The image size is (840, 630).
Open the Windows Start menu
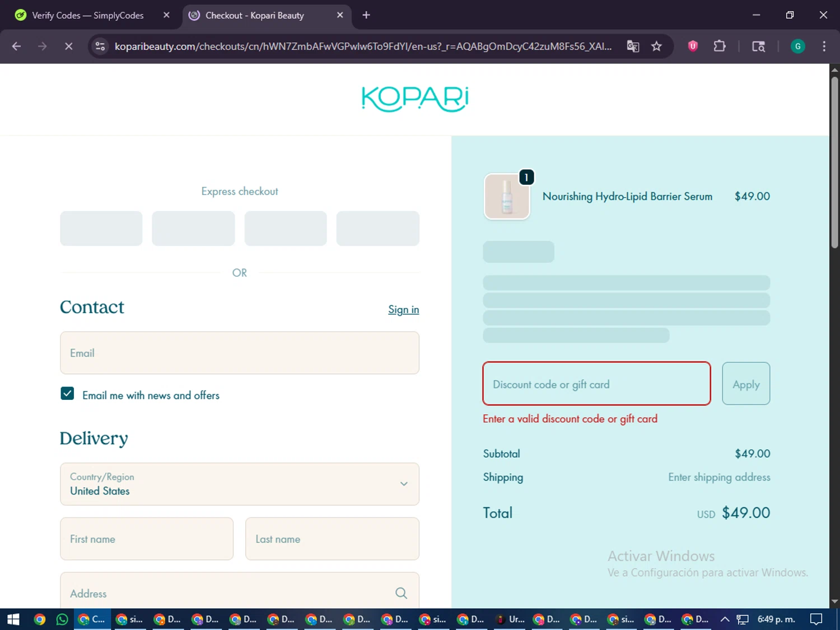coord(13,619)
